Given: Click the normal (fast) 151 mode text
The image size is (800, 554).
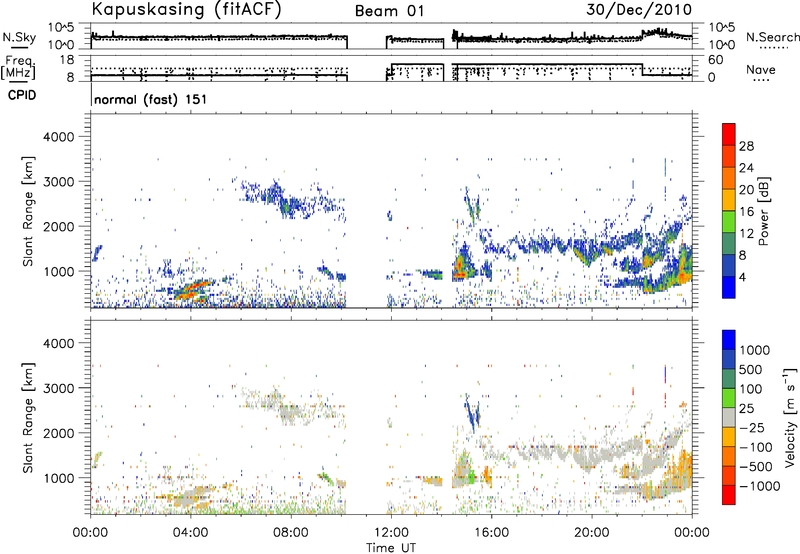Looking at the screenshot, I should tap(151, 99).
